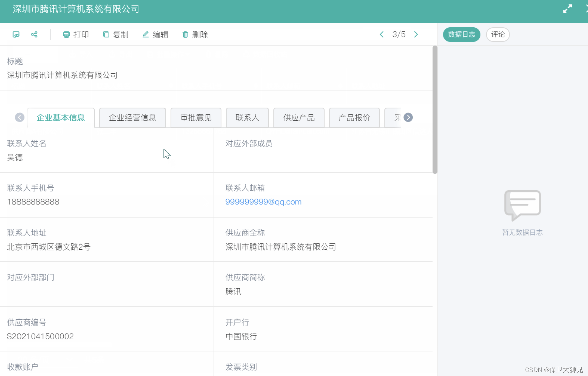The height and width of the screenshot is (376, 588).
Task: Click 深圳市腾讯计算机系统有限公司 under 供应商全称
Action: pos(281,247)
